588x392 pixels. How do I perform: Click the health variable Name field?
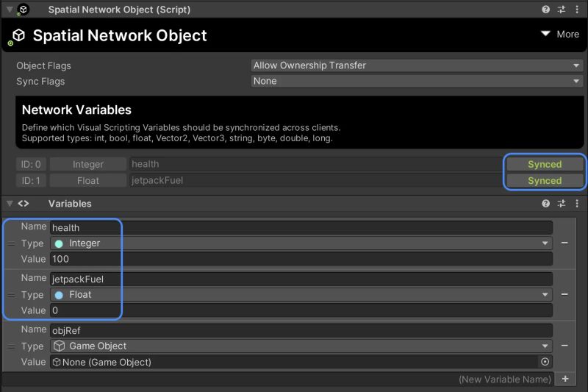(x=301, y=227)
